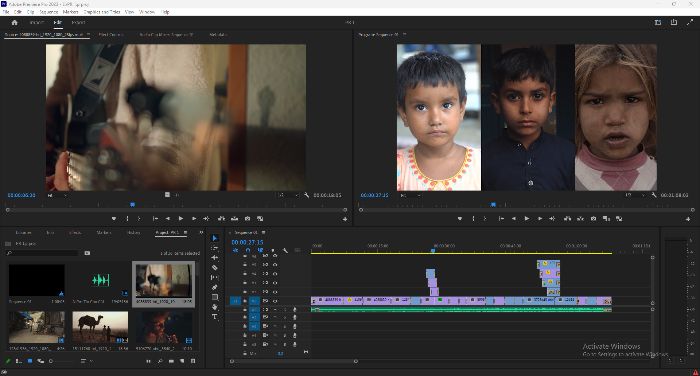Select the Type tool
Screen dimensions: 700x376
215,317
